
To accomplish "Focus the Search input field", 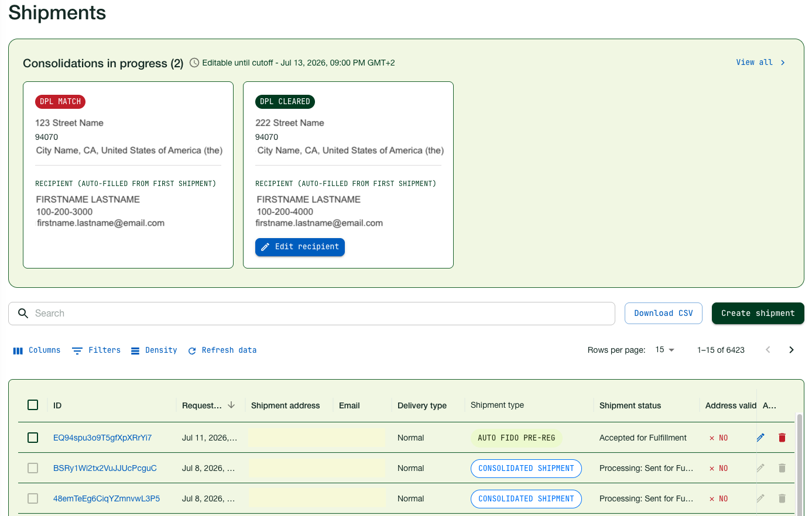I will click(x=311, y=314).
